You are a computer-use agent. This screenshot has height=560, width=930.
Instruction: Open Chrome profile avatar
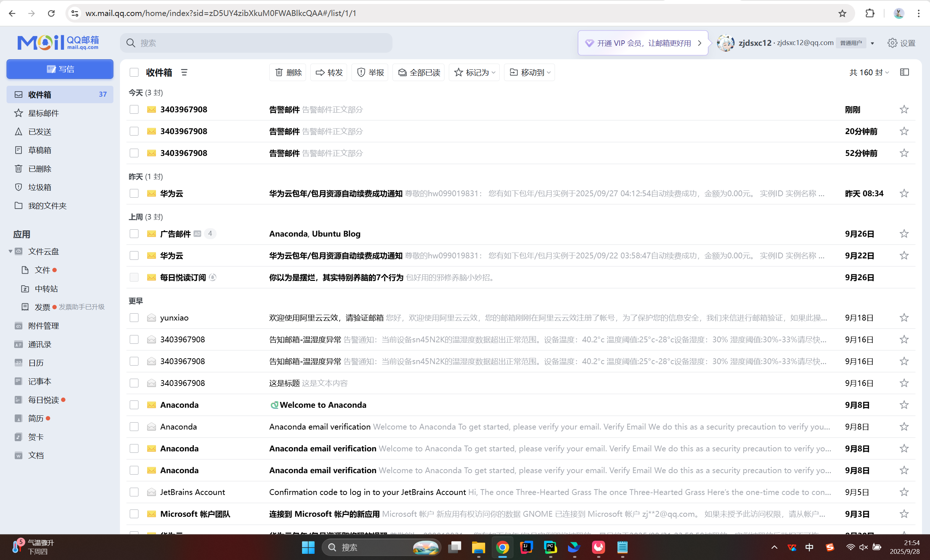[899, 13]
